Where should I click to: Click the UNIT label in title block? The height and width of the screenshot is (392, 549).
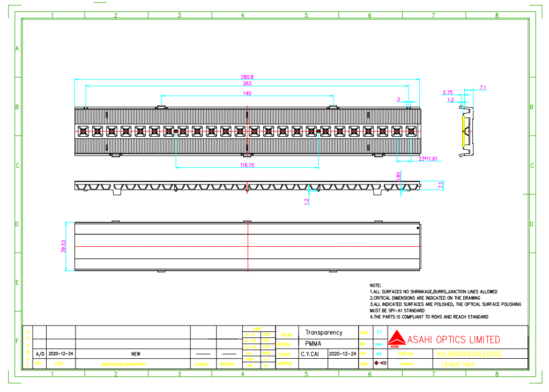(363, 344)
